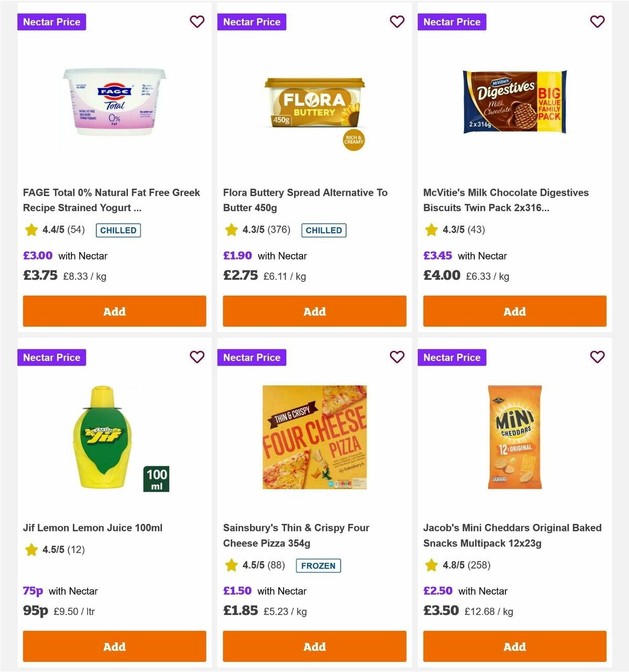Add FAGE yogurt to basket

click(114, 311)
